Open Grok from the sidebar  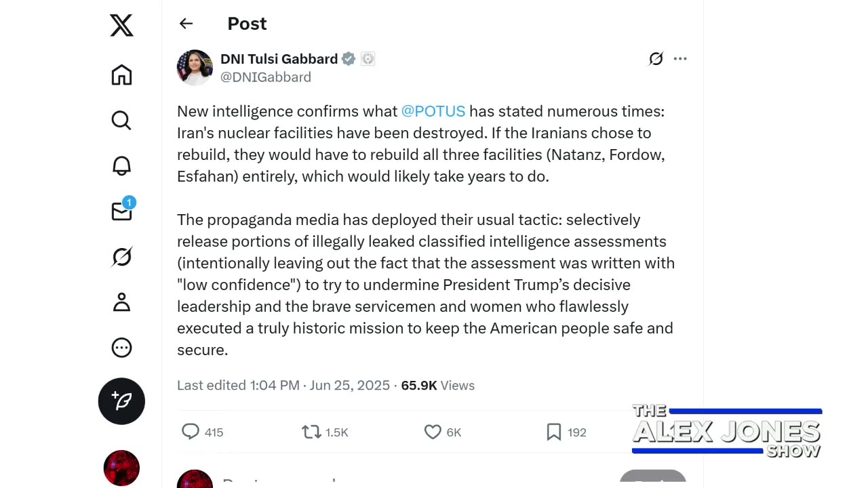pyautogui.click(x=121, y=257)
